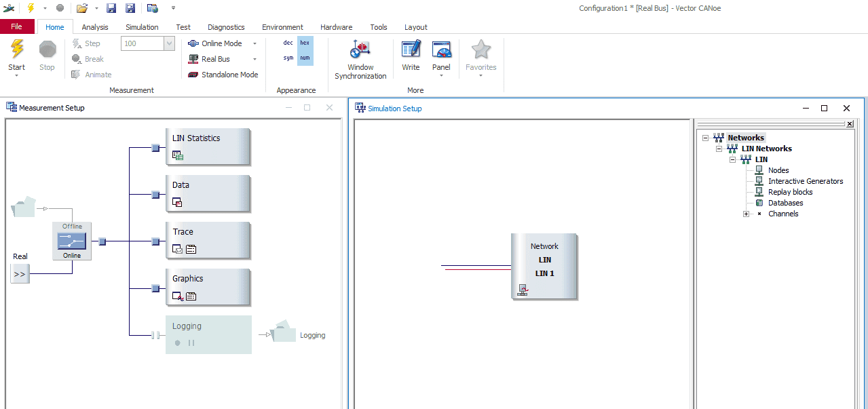The height and width of the screenshot is (409, 868).
Task: Switch to the Diagnostics tab
Action: (226, 27)
